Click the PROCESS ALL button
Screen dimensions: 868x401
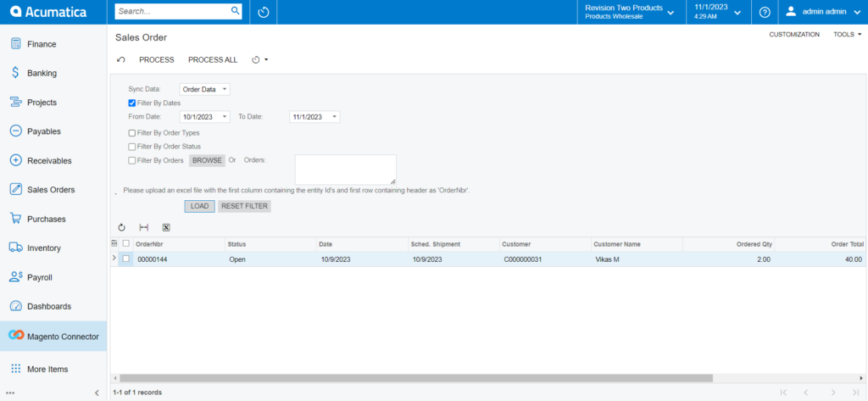213,60
